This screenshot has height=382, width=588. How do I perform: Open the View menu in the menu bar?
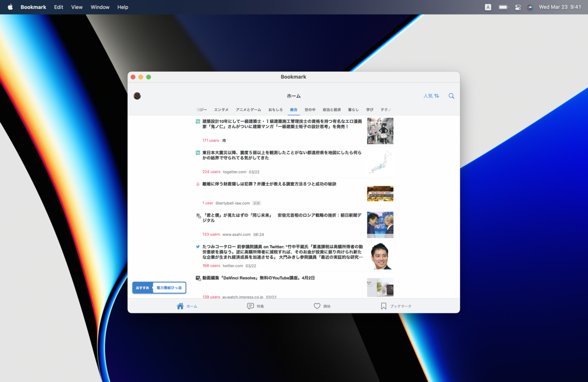click(x=76, y=7)
